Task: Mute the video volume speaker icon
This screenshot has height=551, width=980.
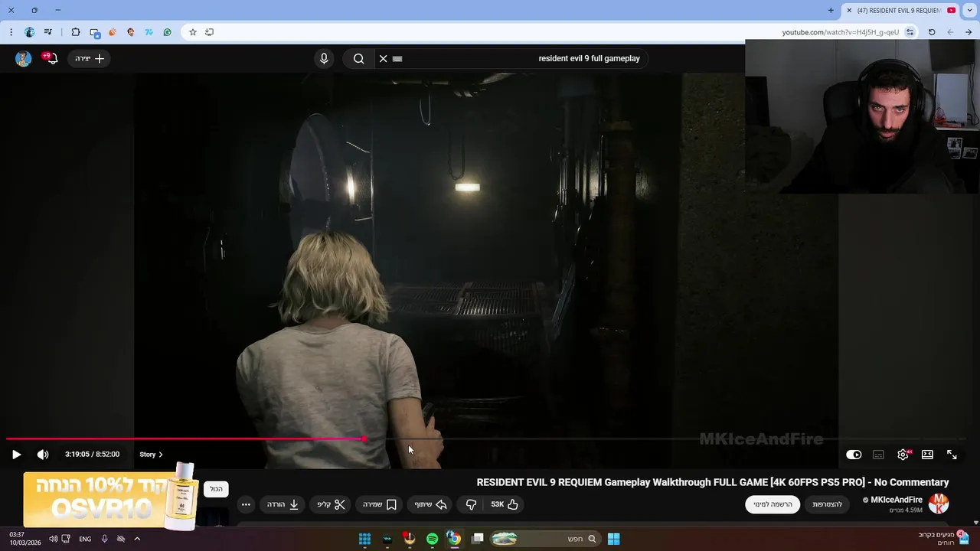Action: [x=43, y=455]
